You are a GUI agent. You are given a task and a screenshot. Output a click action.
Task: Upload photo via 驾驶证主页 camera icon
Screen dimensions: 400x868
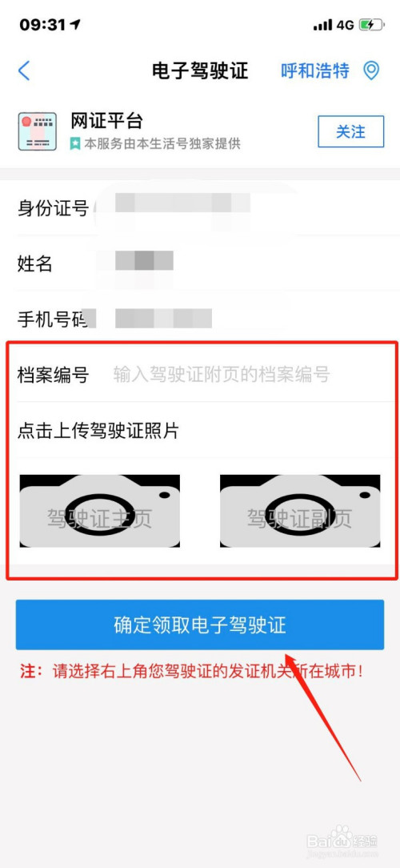click(x=99, y=511)
